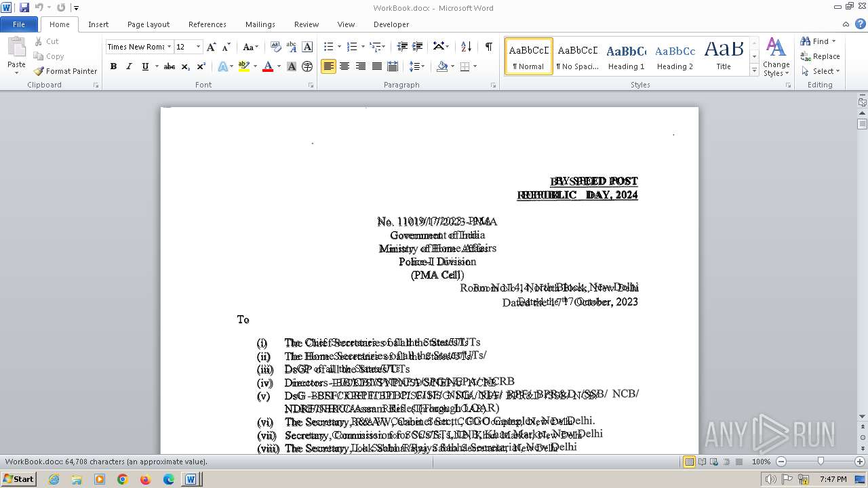Click the Shrink Font icon

(x=226, y=47)
